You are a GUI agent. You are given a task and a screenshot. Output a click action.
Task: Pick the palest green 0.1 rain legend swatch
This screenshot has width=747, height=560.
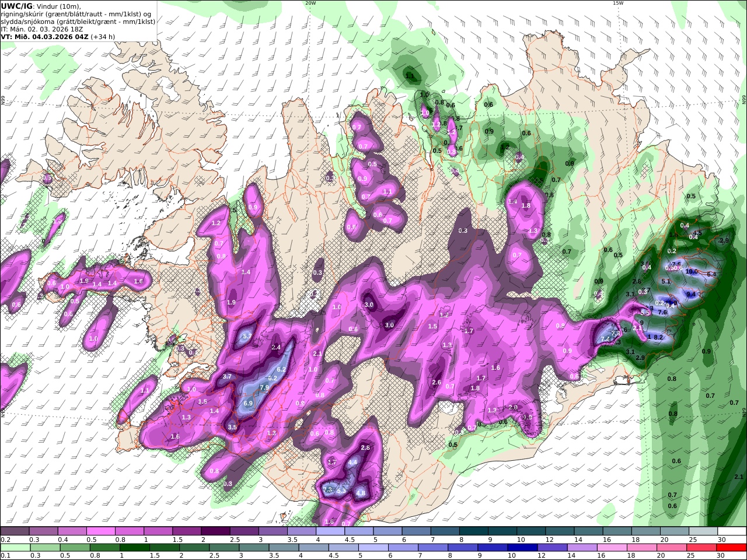(x=16, y=547)
